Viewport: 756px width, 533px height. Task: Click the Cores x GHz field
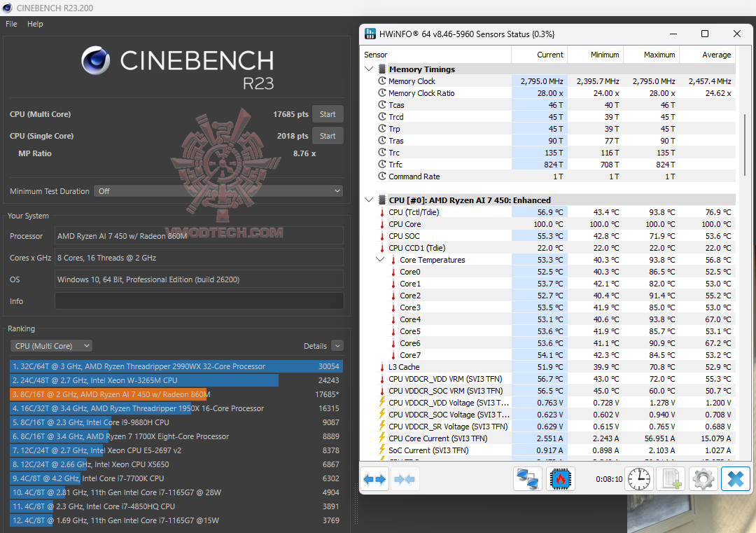pos(199,258)
